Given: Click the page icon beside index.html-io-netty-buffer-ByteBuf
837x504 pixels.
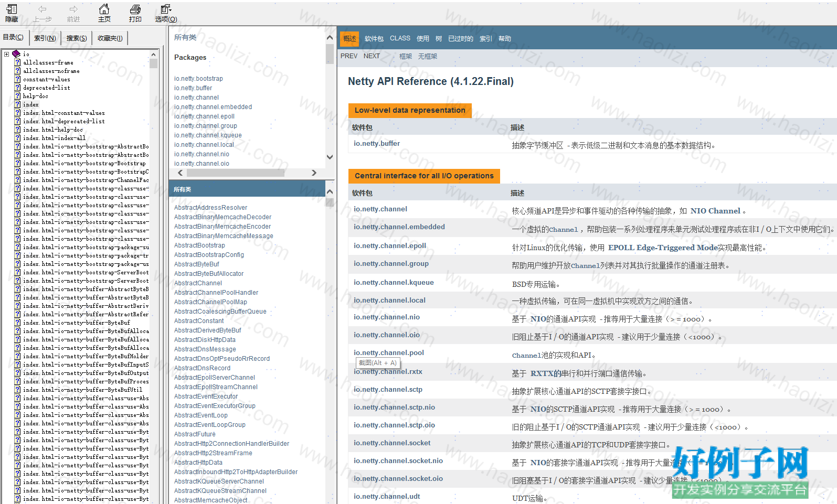Looking at the screenshot, I should pos(17,323).
